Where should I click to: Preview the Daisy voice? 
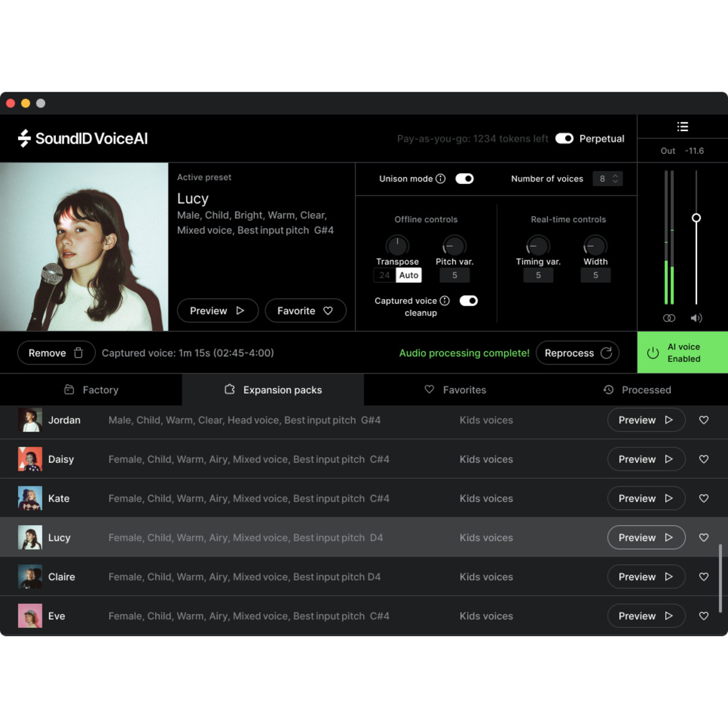click(x=646, y=459)
